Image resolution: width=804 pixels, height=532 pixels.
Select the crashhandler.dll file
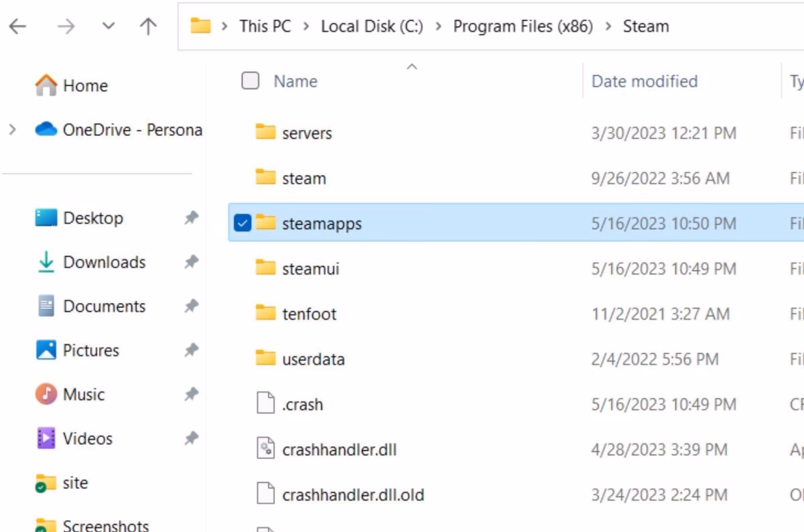click(x=340, y=450)
